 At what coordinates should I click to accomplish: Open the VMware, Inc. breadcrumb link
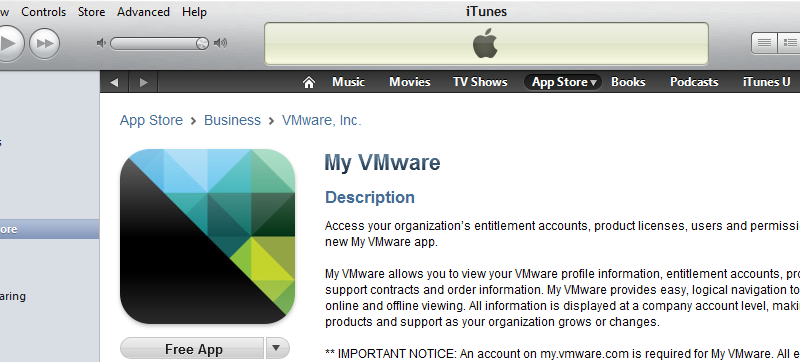321,120
